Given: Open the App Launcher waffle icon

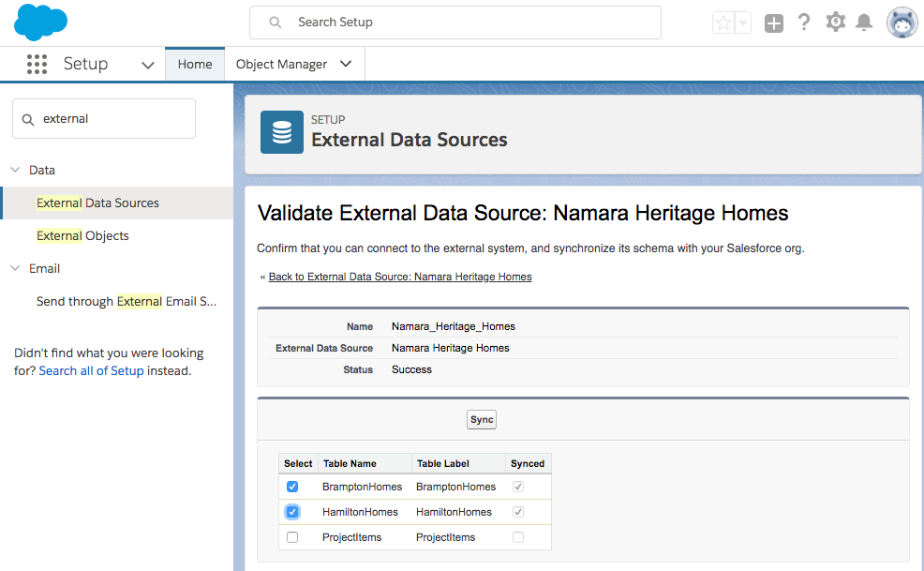Looking at the screenshot, I should pos(37,64).
